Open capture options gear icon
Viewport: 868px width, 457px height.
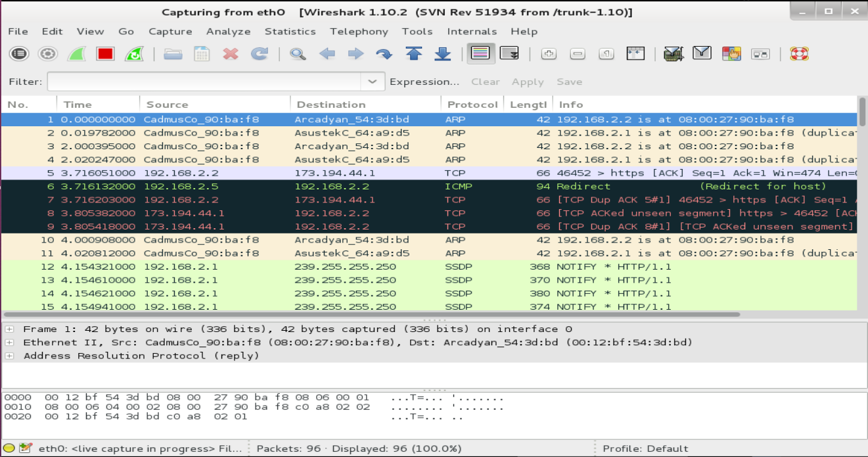point(47,54)
